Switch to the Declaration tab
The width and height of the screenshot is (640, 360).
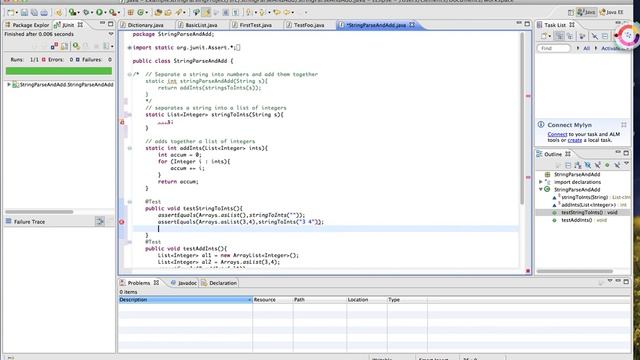point(219,283)
